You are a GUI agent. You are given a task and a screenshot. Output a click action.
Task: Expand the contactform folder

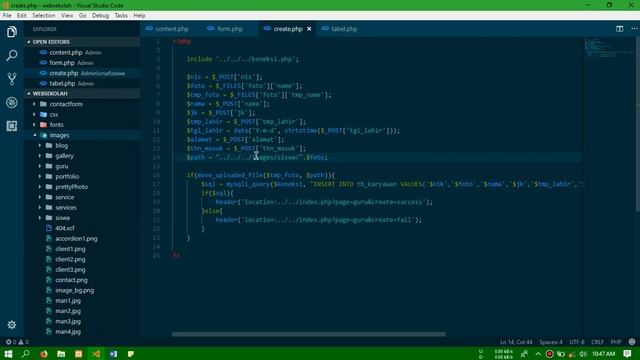34,104
